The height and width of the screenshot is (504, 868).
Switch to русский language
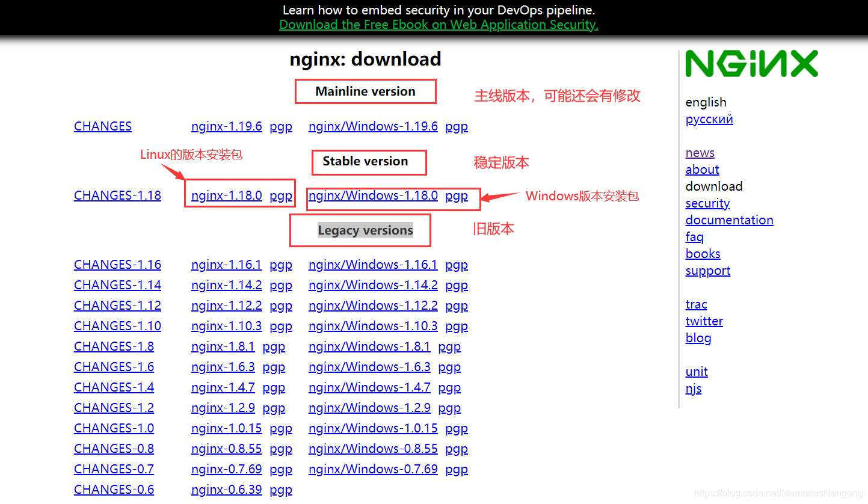tap(709, 119)
